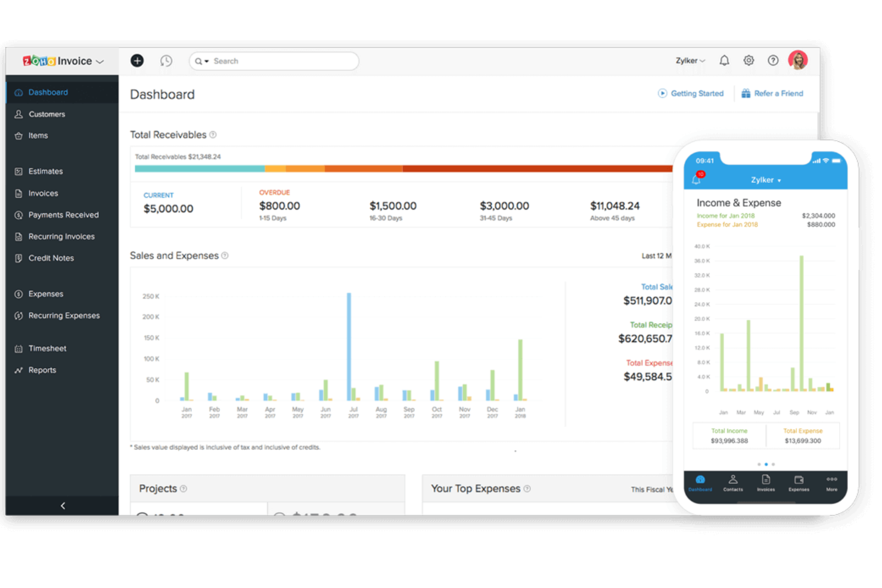The image size is (882, 588).
Task: Select Payments Received in the sidebar
Action: click(x=64, y=214)
